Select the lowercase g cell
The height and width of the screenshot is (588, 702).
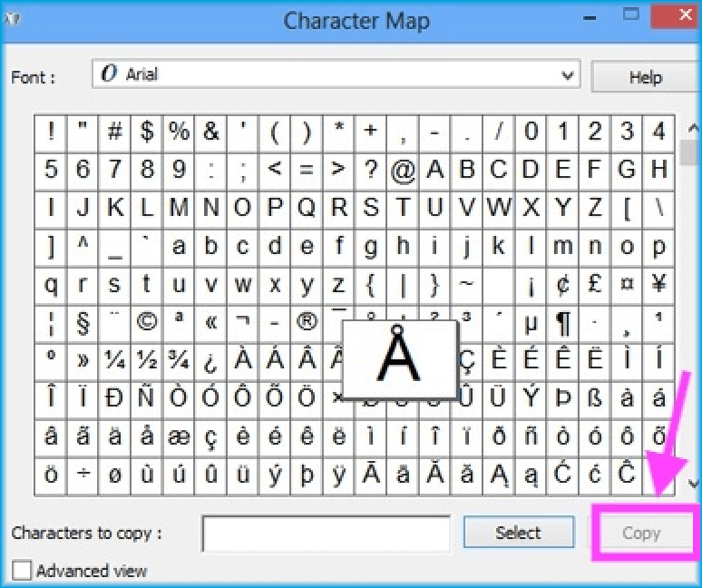coord(371,248)
